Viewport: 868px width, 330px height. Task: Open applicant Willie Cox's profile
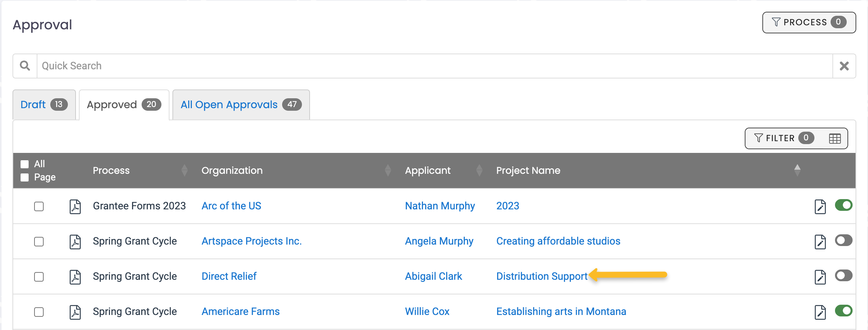coord(427,311)
